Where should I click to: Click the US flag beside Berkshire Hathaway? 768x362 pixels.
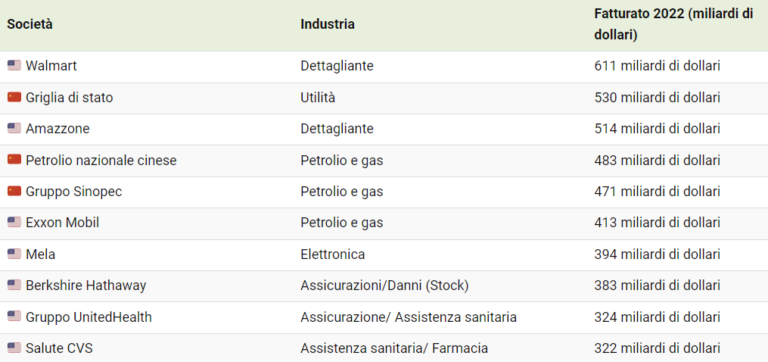tap(14, 285)
